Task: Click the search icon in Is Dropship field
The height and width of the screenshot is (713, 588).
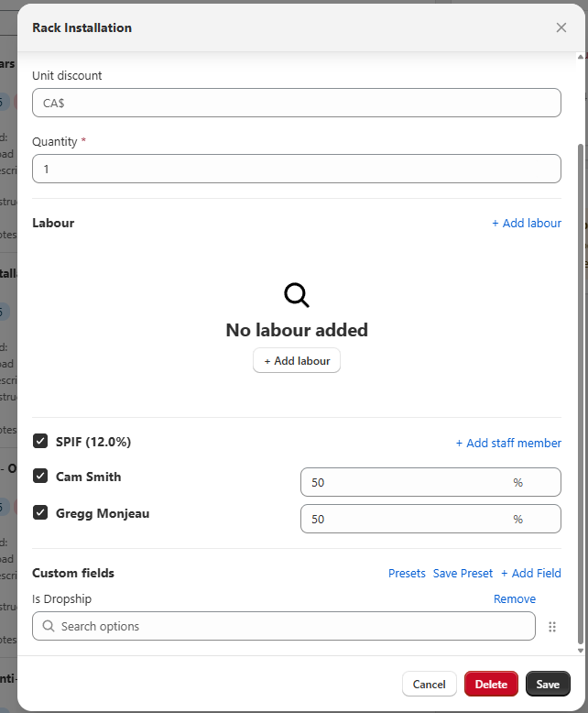Action: (49, 627)
